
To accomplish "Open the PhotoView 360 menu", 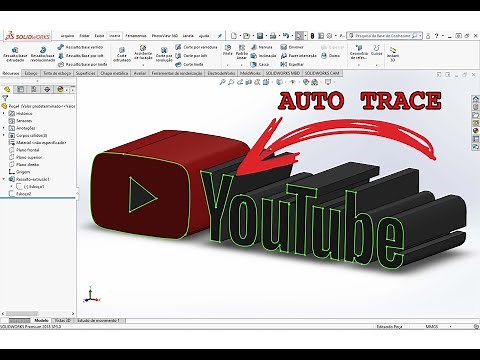I will tap(165, 36).
